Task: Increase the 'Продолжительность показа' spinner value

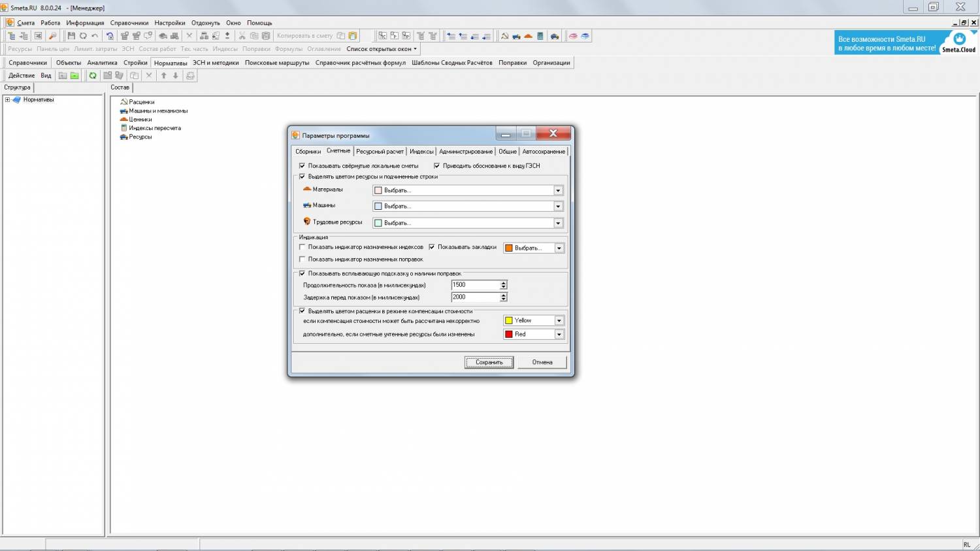Action: coord(504,283)
